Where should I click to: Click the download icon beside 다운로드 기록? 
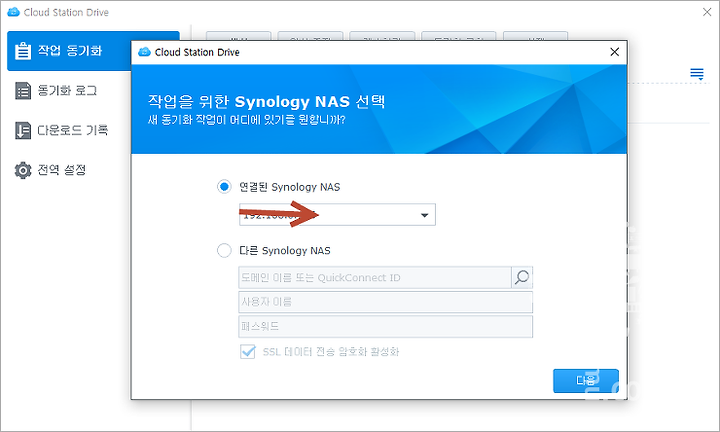click(x=23, y=130)
